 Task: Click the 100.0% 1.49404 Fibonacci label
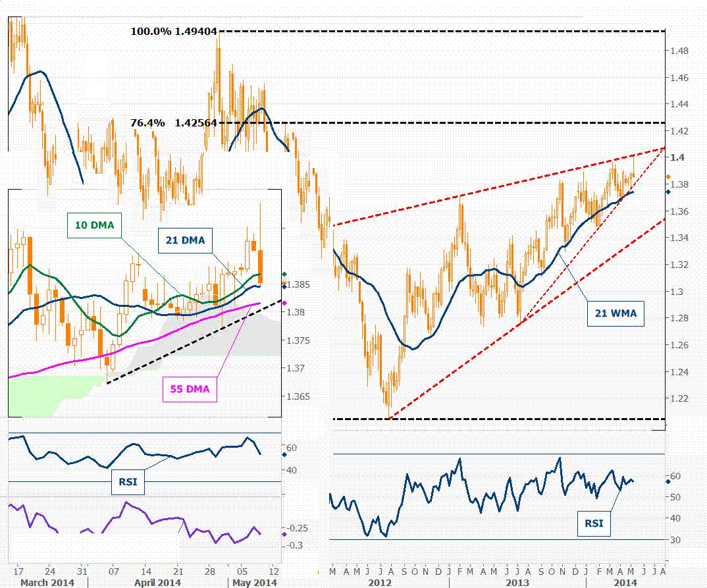click(x=174, y=31)
